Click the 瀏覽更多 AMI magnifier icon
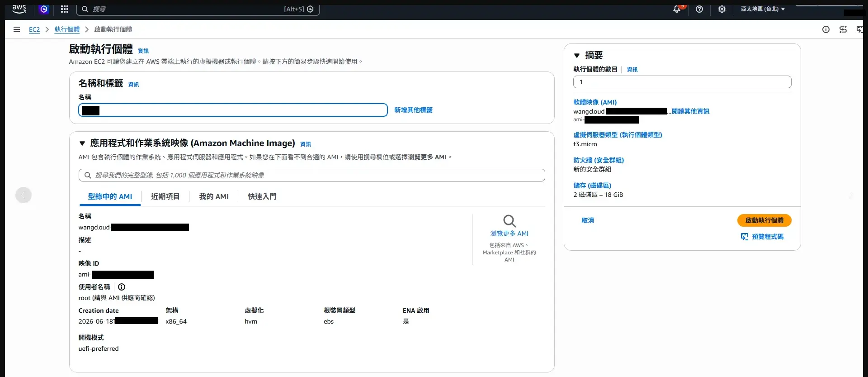This screenshot has width=868, height=377. [509, 221]
